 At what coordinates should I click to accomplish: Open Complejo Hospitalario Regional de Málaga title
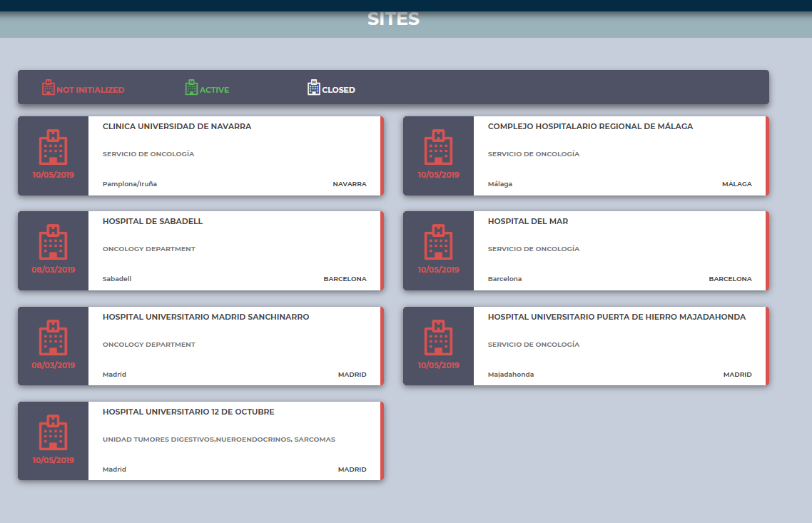(590, 126)
